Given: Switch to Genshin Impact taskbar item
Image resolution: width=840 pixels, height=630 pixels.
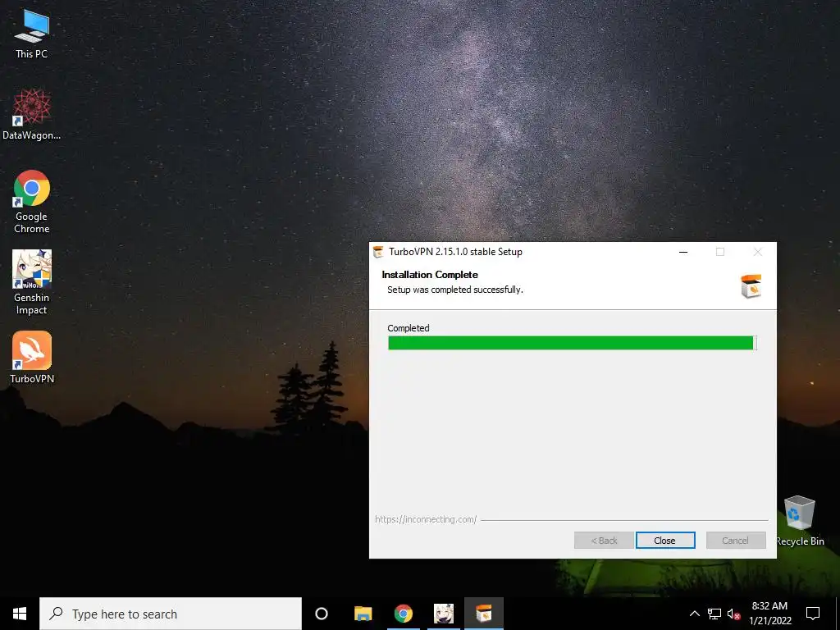Looking at the screenshot, I should click(x=444, y=614).
